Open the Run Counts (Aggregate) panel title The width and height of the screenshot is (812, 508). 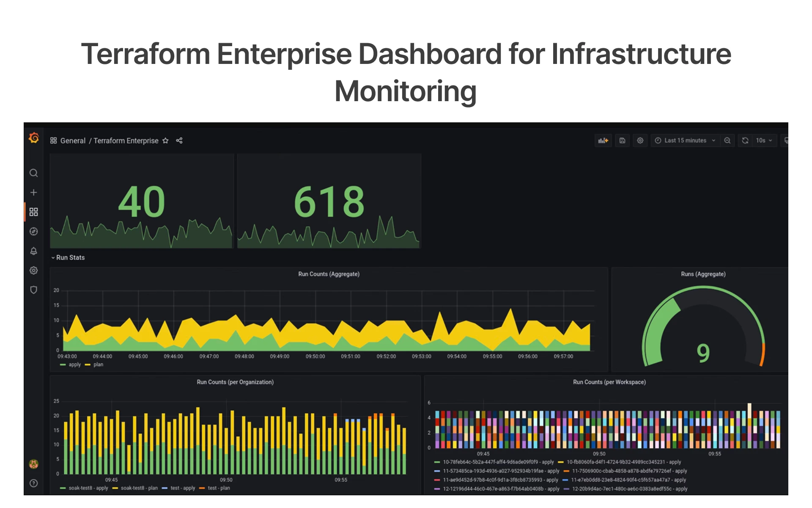point(329,274)
